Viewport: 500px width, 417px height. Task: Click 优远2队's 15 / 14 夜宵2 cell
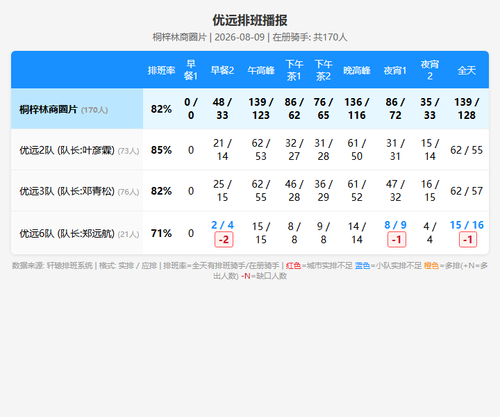tap(430, 150)
